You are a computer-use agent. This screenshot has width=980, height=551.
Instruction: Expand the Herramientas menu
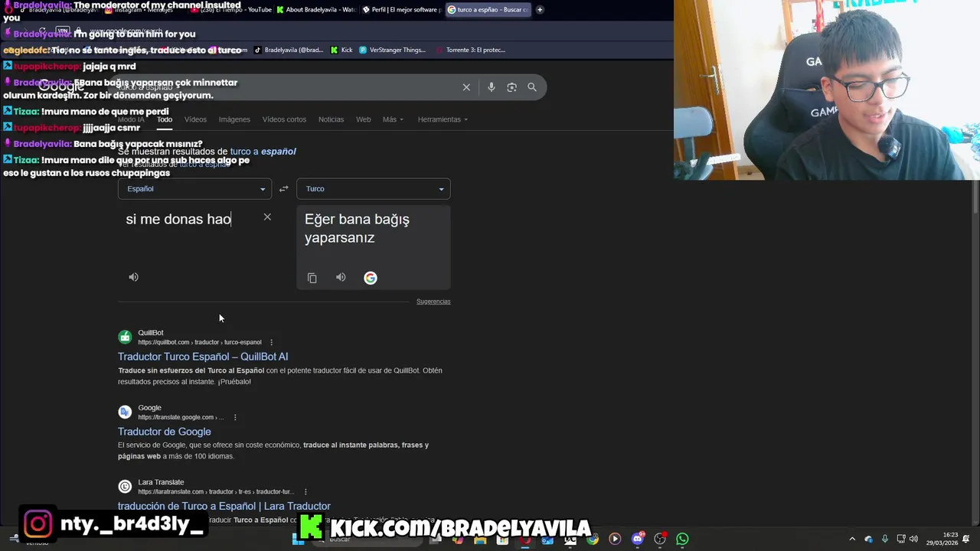click(443, 119)
